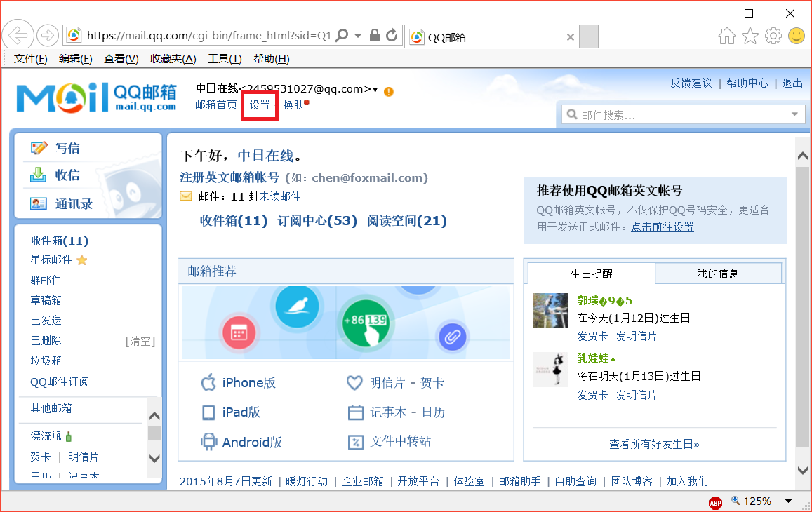The width and height of the screenshot is (812, 512).
Task: Click the browser URL address field
Action: point(208,35)
